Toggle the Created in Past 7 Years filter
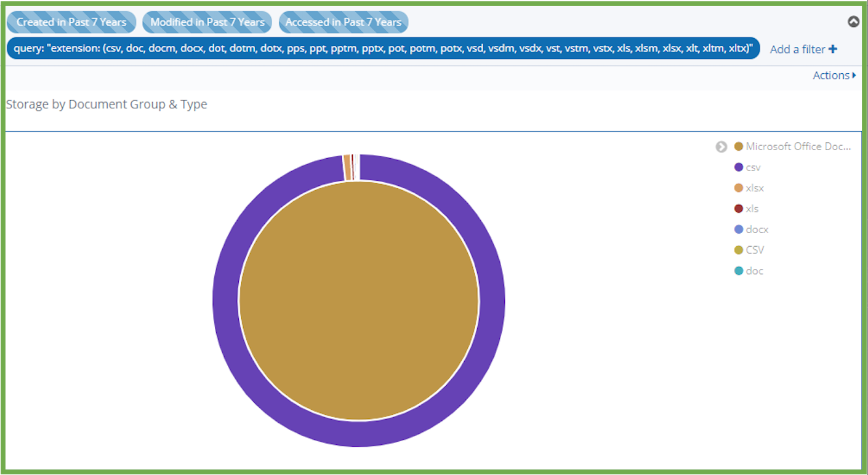 point(71,22)
